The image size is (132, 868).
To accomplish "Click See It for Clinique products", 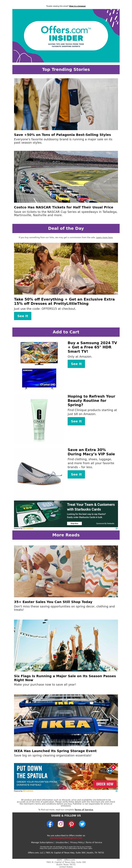I will [x=76, y=421].
